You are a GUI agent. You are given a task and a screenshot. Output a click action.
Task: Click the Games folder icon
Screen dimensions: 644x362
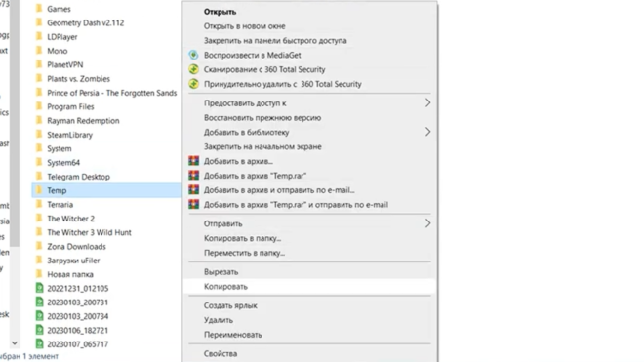39,8
